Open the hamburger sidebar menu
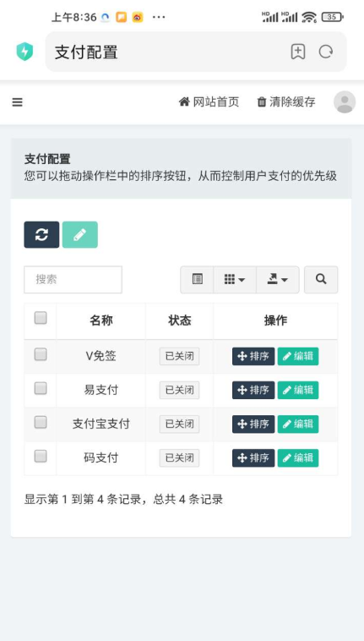The height and width of the screenshot is (641, 364). click(x=17, y=102)
